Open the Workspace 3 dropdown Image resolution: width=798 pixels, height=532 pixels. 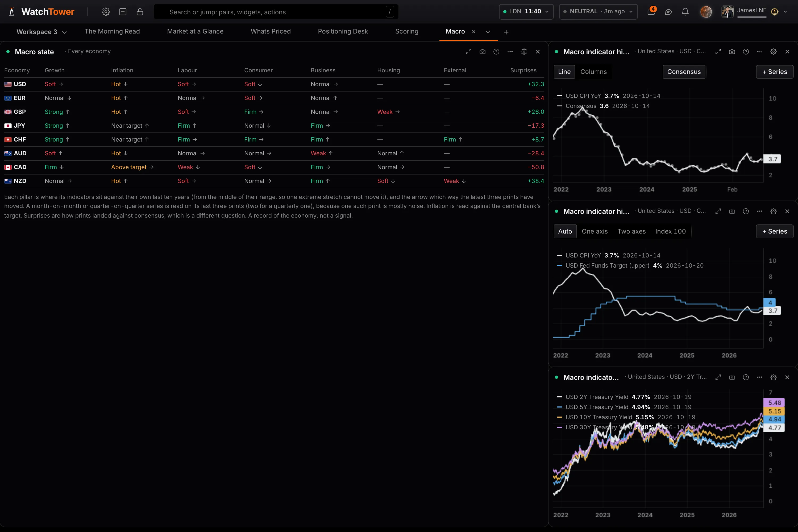pos(41,32)
